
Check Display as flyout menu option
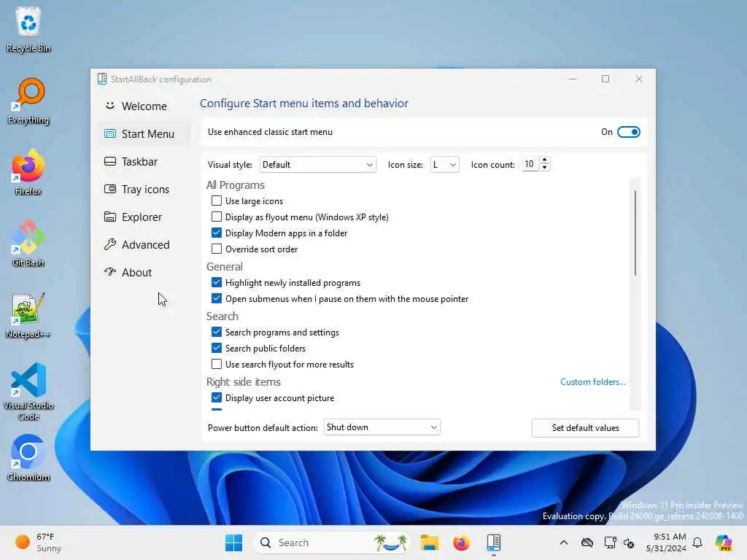coord(216,217)
